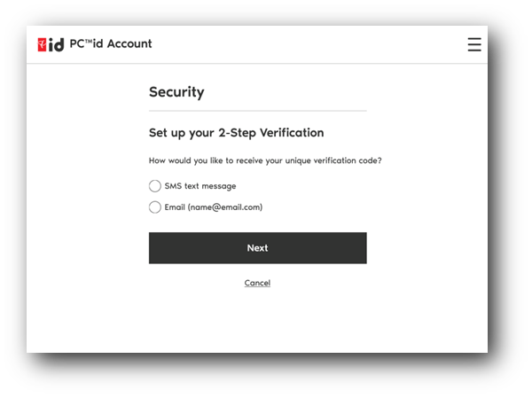Select the SMS text message radio button
Screen dimensions: 532x398
click(x=155, y=186)
